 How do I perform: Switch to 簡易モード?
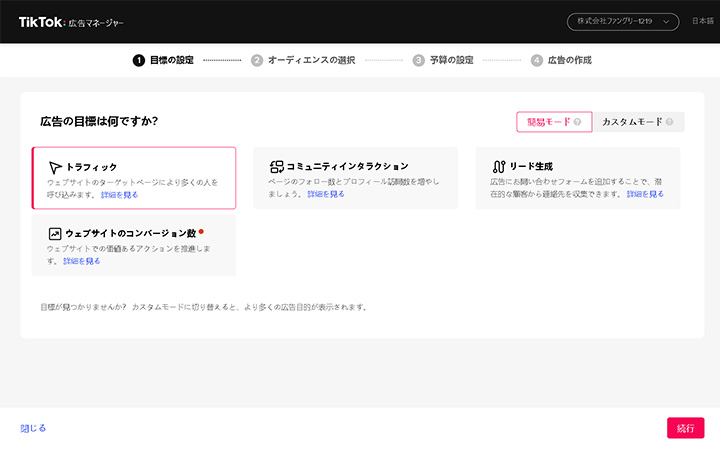tap(549, 122)
